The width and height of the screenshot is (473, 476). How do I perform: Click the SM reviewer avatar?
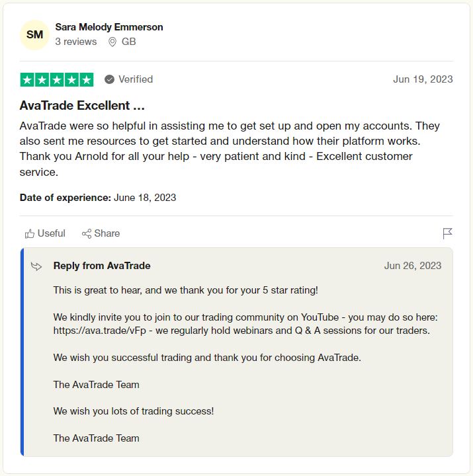click(x=34, y=34)
